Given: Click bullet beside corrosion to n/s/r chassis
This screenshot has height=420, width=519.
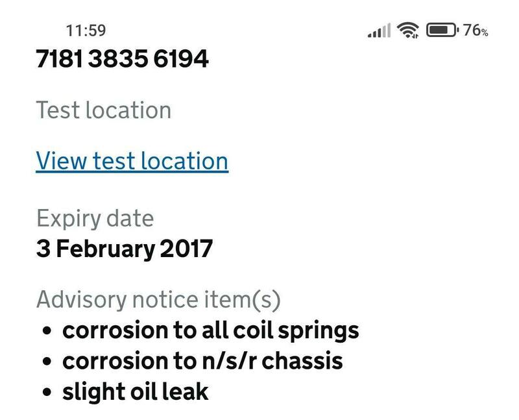Looking at the screenshot, I should tap(47, 362).
